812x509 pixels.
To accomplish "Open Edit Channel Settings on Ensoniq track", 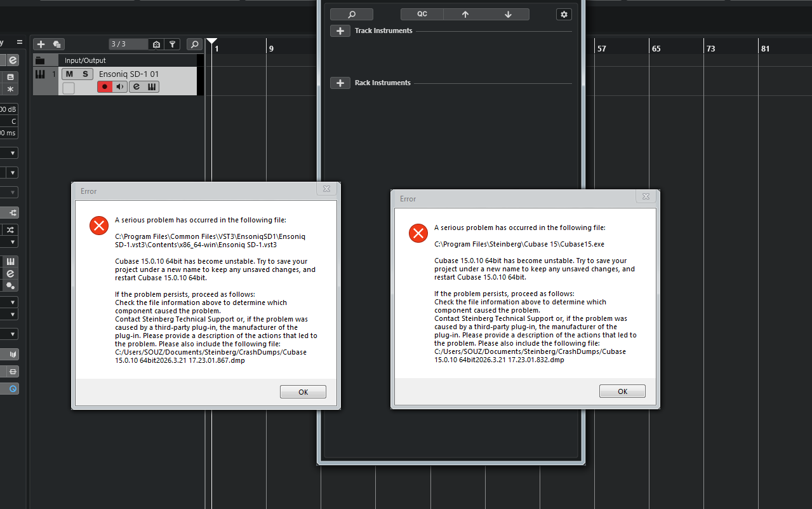I will point(136,86).
